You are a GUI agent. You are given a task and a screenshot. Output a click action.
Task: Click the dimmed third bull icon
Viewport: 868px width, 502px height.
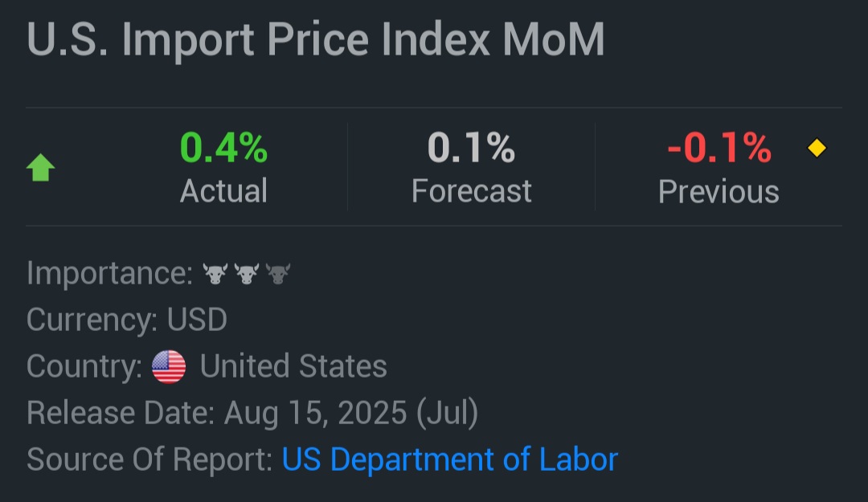(277, 275)
